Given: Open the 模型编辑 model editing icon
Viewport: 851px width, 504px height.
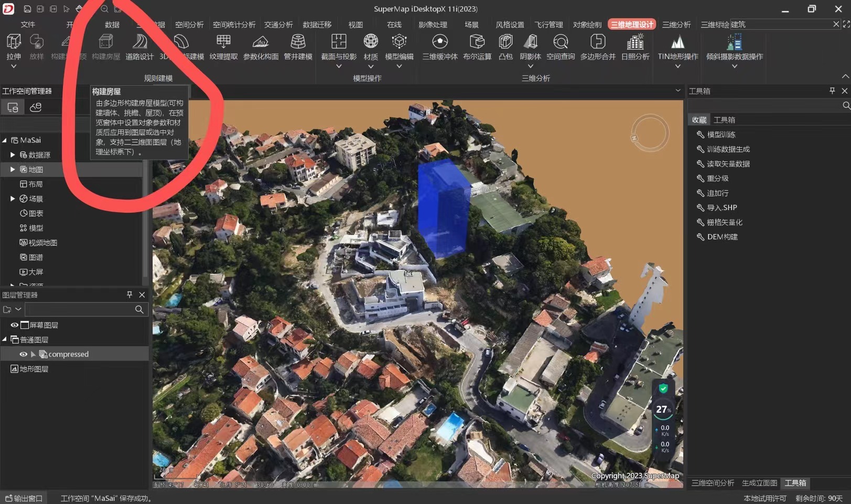Looking at the screenshot, I should (x=399, y=41).
